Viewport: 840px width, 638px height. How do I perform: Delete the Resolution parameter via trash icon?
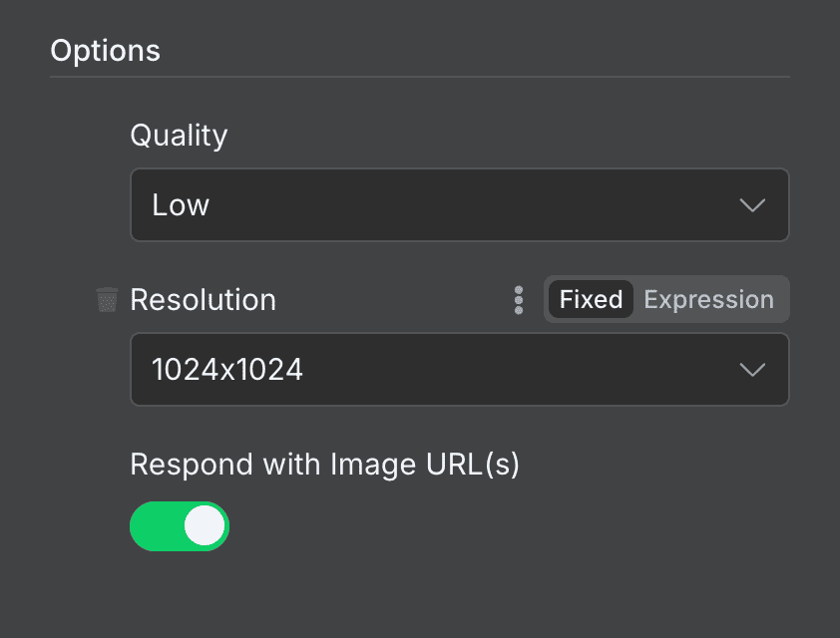tap(106, 299)
